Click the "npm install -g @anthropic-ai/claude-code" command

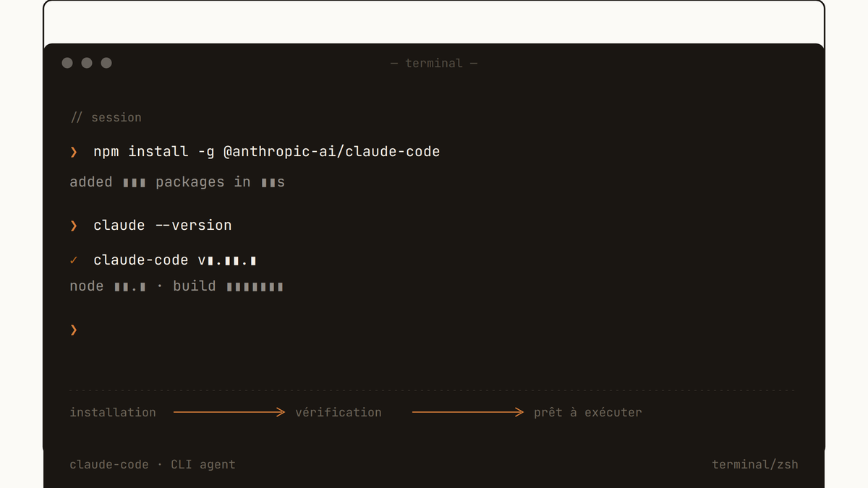pos(267,152)
